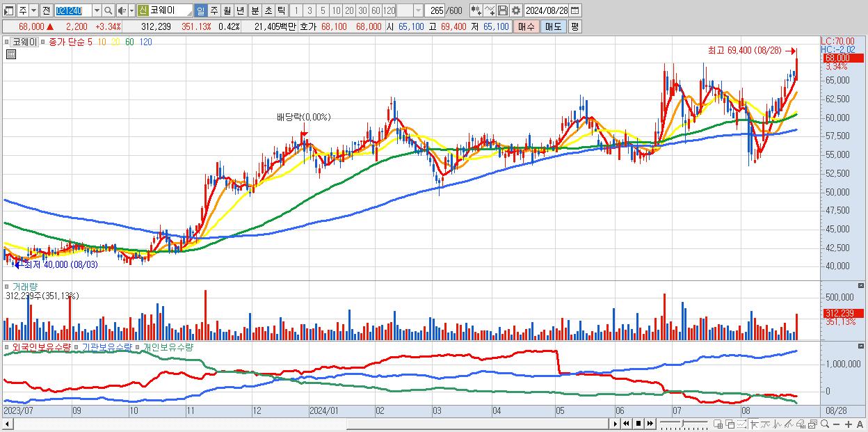Open the 주 dropdown arrow
Viewport: 868px width, 432px height.
pyautogui.click(x=33, y=10)
